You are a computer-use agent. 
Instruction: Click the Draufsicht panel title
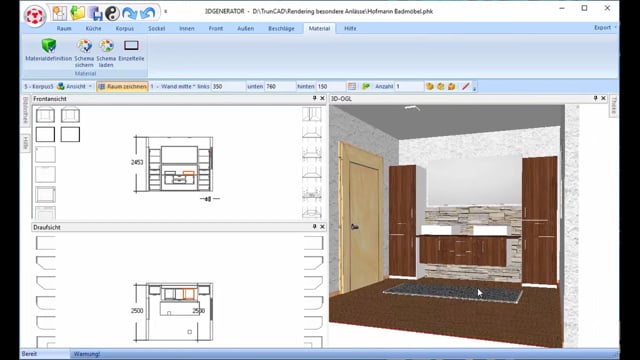(x=47, y=227)
